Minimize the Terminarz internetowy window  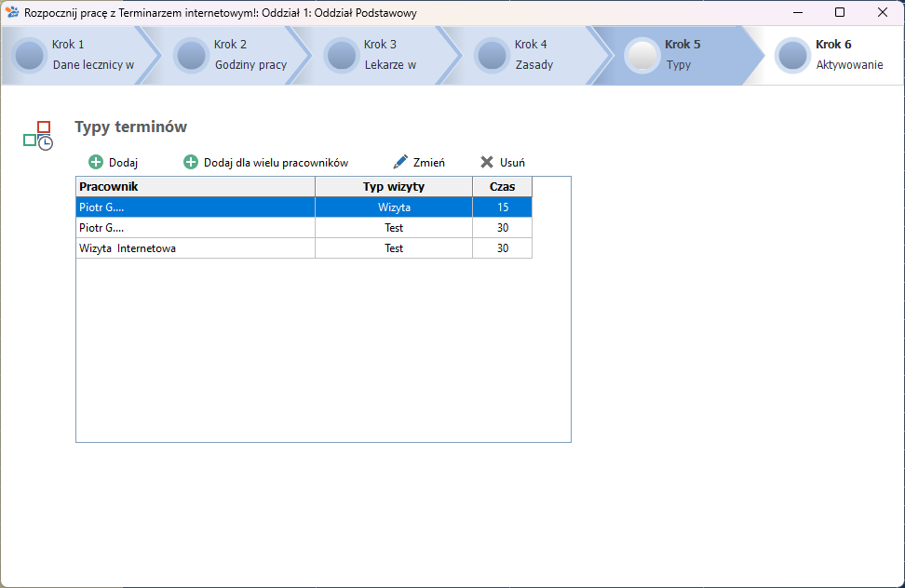pyautogui.click(x=798, y=12)
